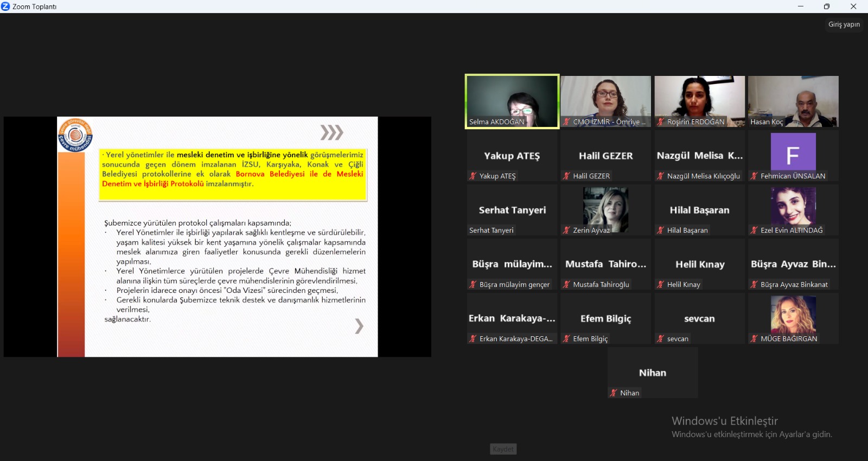Click the yellow highlighted text box on slide
This screenshot has height=461, width=868.
click(x=233, y=174)
